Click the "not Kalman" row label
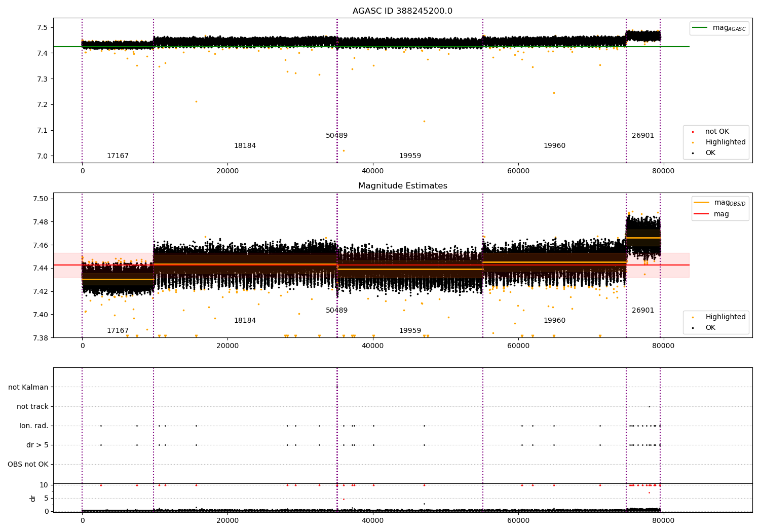This screenshot has height=532, width=760. (28, 387)
